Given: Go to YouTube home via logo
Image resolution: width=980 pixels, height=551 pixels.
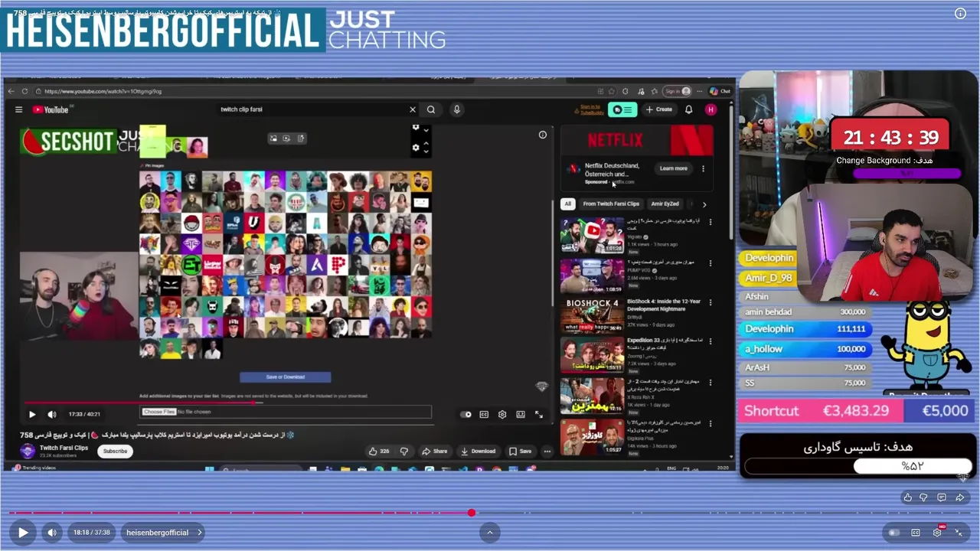Looking at the screenshot, I should [51, 109].
